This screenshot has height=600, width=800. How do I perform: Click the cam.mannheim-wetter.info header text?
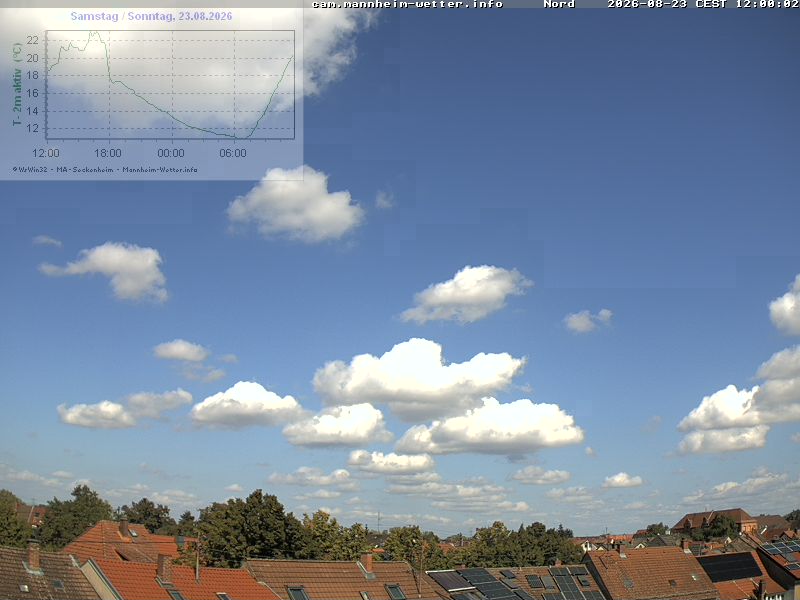(407, 4)
